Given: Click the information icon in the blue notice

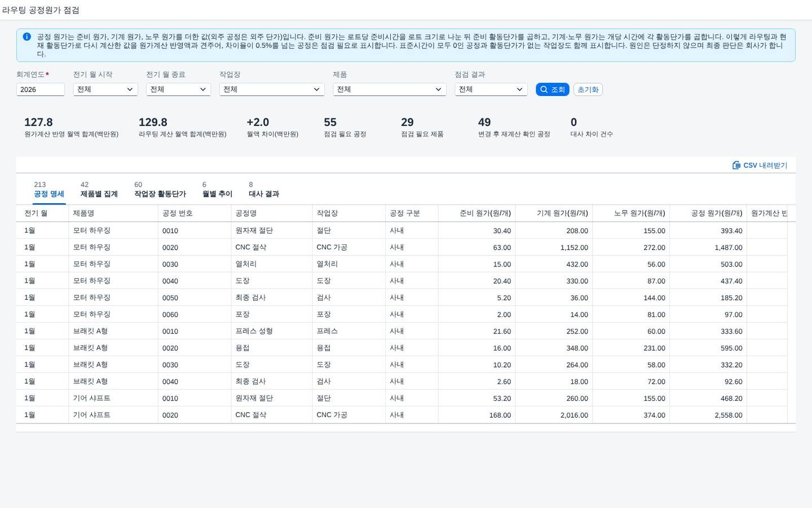Looking at the screenshot, I should tap(27, 37).
